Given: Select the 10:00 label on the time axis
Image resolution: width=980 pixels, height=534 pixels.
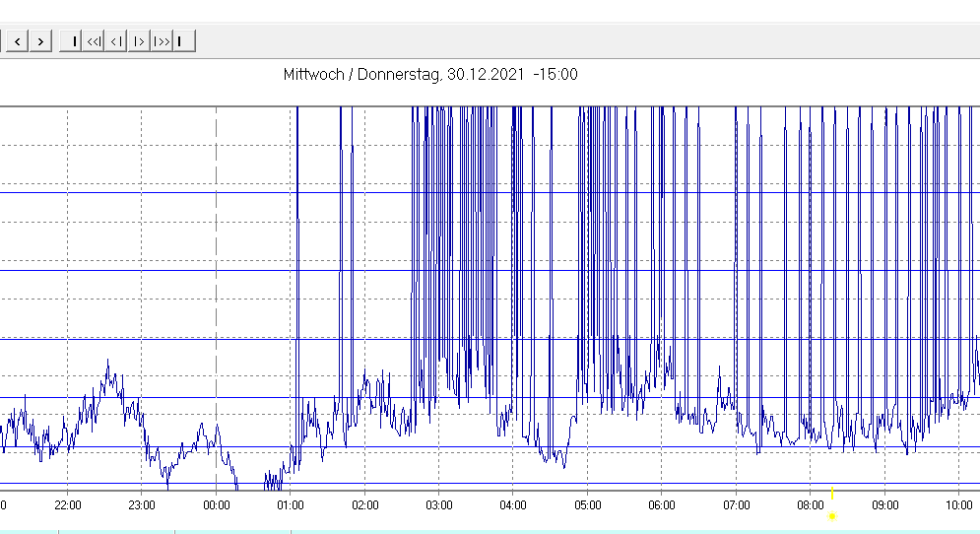Looking at the screenshot, I should (959, 505).
